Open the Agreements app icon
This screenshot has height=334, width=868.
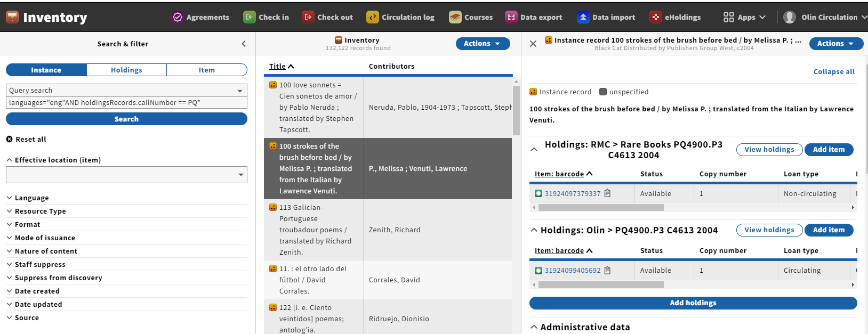coord(178,17)
